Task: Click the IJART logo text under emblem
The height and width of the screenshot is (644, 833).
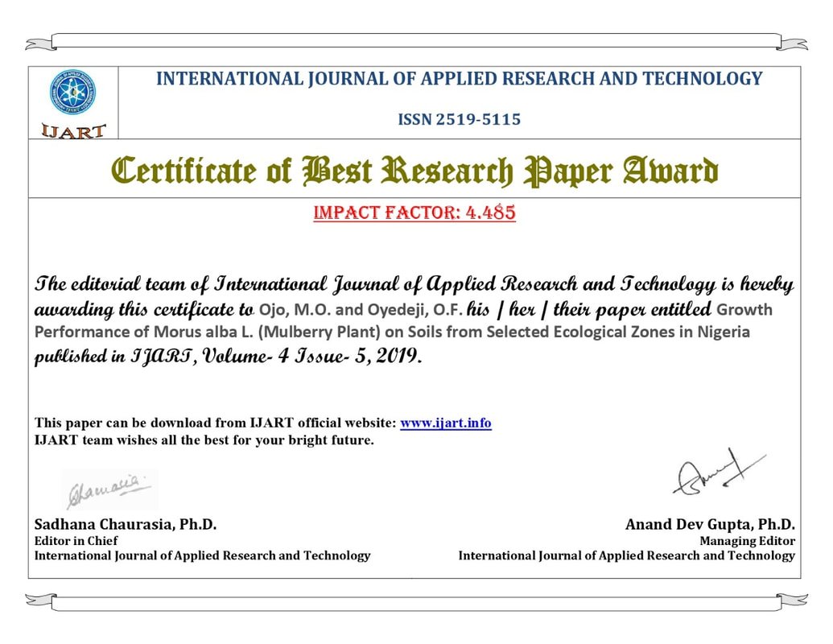Action: 73,130
